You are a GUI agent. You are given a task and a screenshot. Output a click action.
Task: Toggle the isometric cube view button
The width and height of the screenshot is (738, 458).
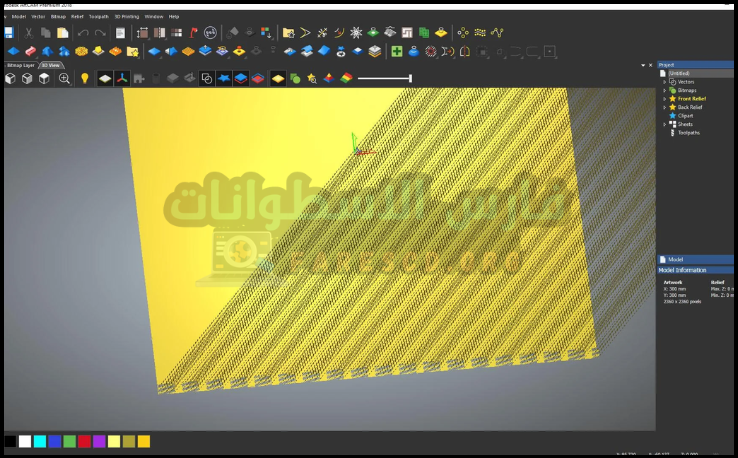[10, 78]
